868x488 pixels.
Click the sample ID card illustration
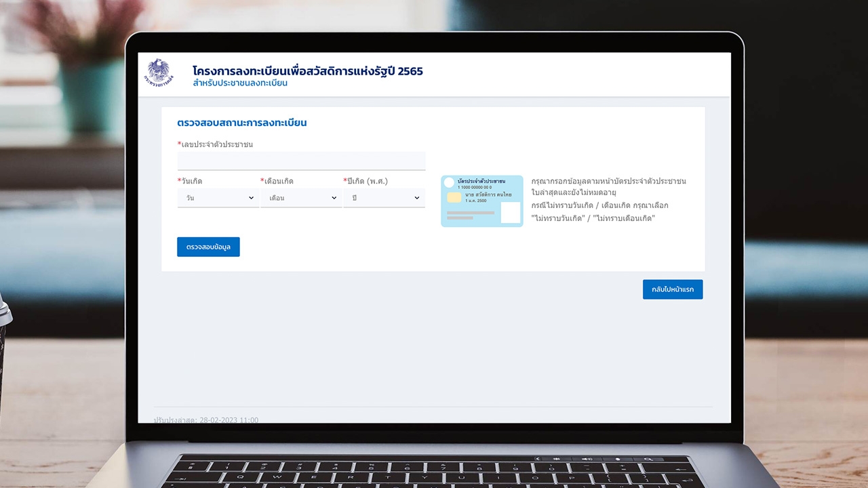[481, 201]
